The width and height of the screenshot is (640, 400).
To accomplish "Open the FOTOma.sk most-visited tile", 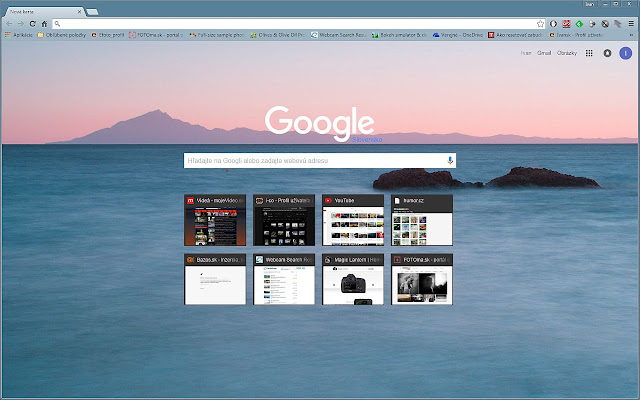I will pyautogui.click(x=422, y=279).
